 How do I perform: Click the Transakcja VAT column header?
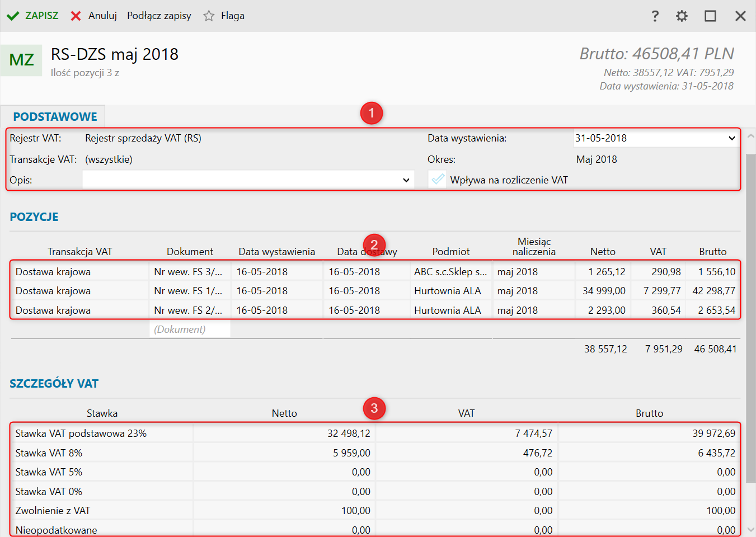pos(80,252)
